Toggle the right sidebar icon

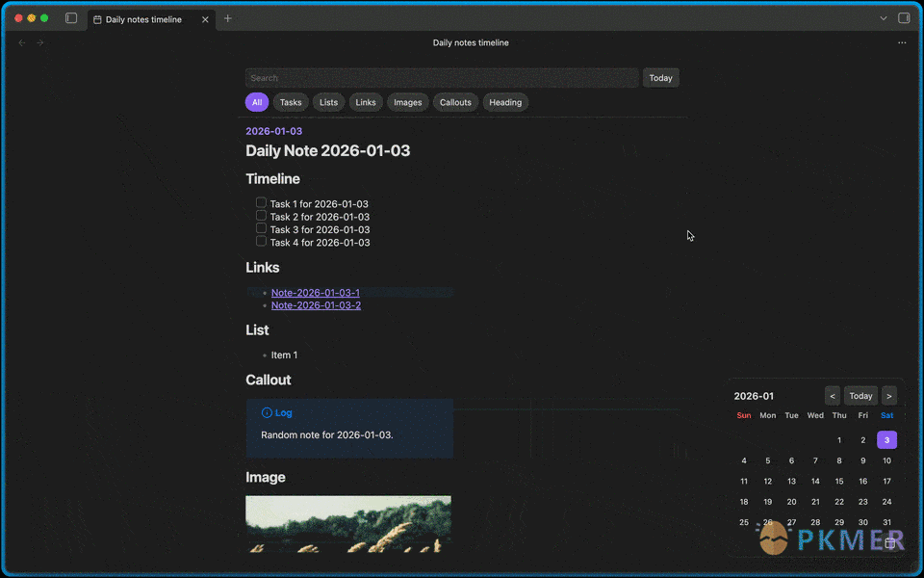pyautogui.click(x=904, y=18)
